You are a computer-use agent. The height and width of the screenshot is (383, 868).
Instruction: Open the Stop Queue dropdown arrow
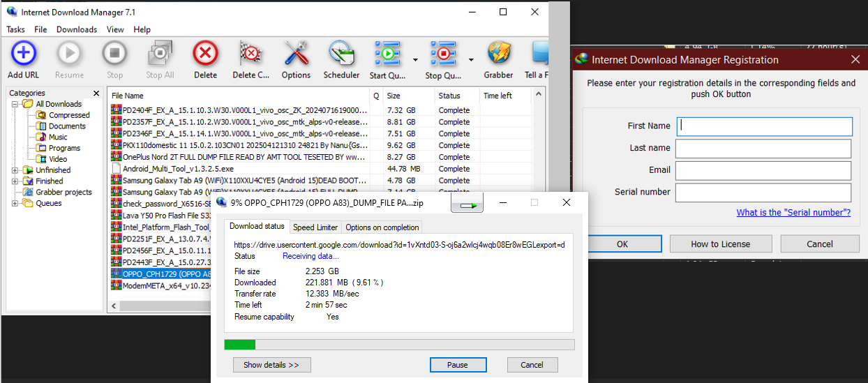click(471, 59)
